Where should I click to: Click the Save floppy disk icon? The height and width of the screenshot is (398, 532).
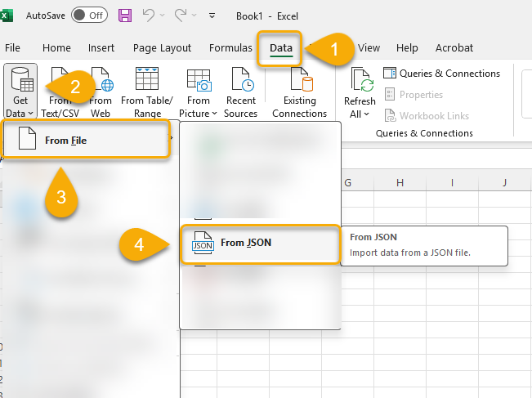[x=125, y=16]
